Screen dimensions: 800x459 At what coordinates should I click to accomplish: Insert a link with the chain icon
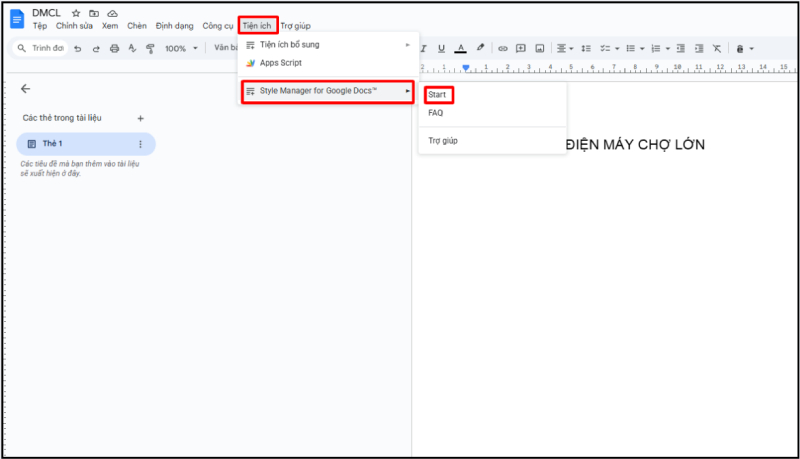pyautogui.click(x=503, y=48)
